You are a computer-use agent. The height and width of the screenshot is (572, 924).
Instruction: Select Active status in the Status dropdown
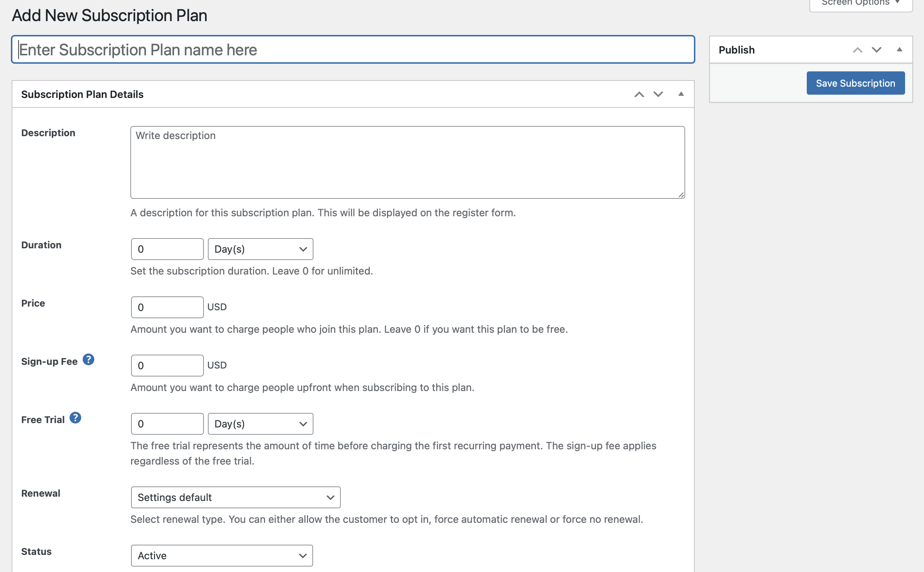[x=221, y=555]
